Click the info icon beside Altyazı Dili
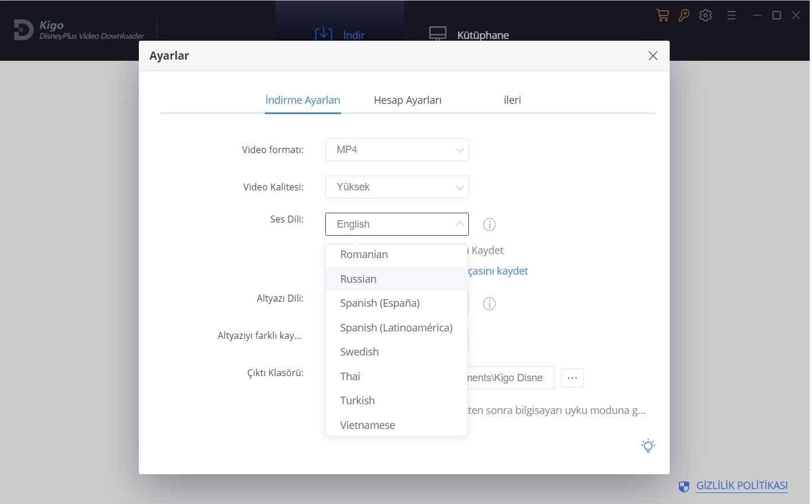Screen dimensions: 812x504 point(489,304)
